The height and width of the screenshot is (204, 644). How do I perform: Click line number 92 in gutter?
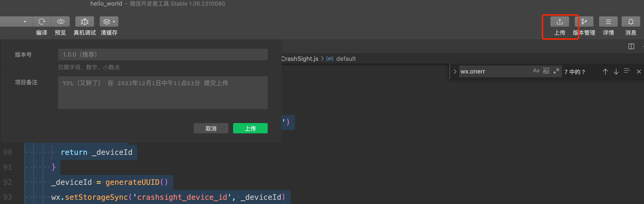coord(7,182)
